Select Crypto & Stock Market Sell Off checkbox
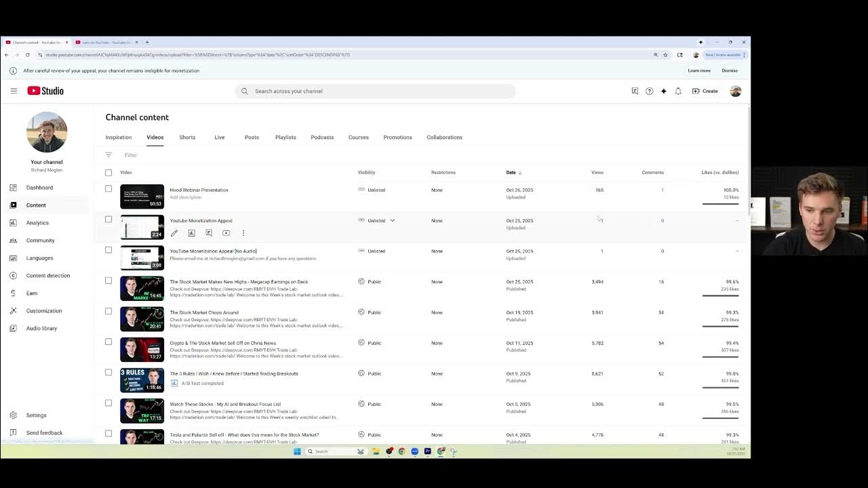This screenshot has height=488, width=868. pos(108,342)
